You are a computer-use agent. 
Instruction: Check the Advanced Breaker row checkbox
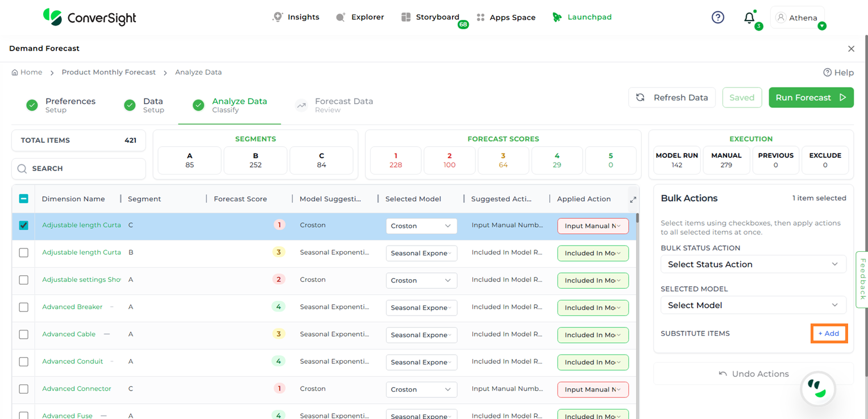coord(23,307)
